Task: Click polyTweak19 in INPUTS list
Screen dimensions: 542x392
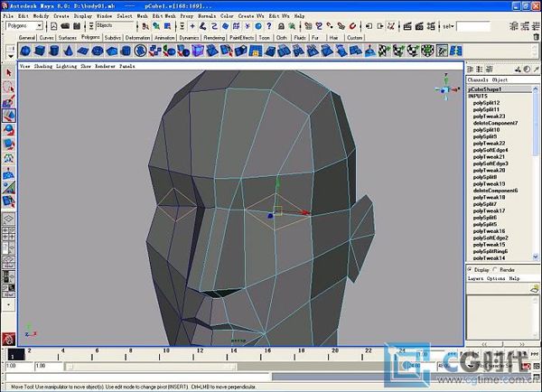Action: tap(489, 184)
